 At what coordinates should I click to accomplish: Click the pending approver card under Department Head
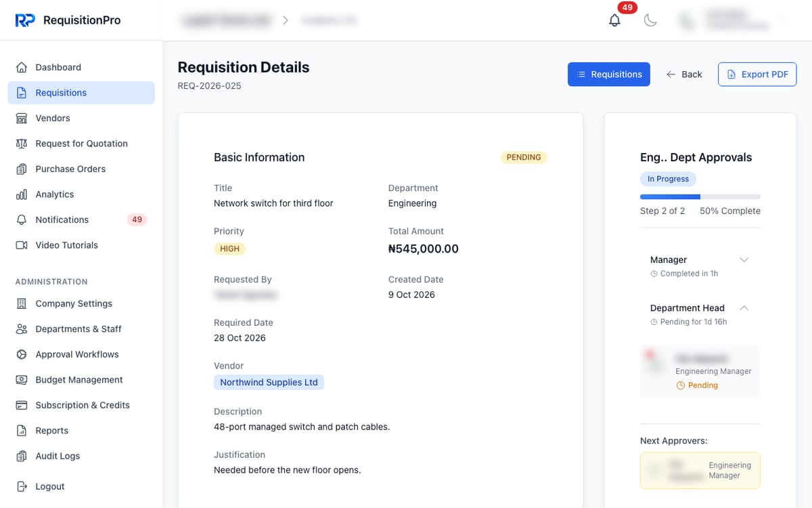pos(700,371)
